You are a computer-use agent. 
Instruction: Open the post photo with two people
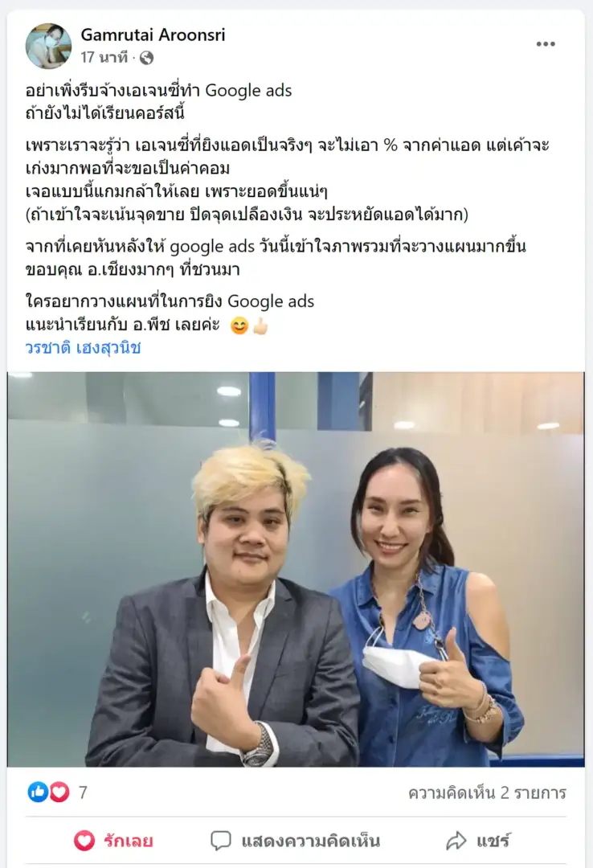tap(296, 569)
